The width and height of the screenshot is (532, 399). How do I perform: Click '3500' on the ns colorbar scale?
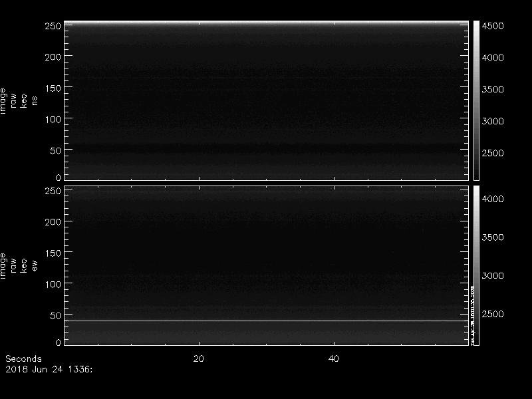click(x=493, y=90)
